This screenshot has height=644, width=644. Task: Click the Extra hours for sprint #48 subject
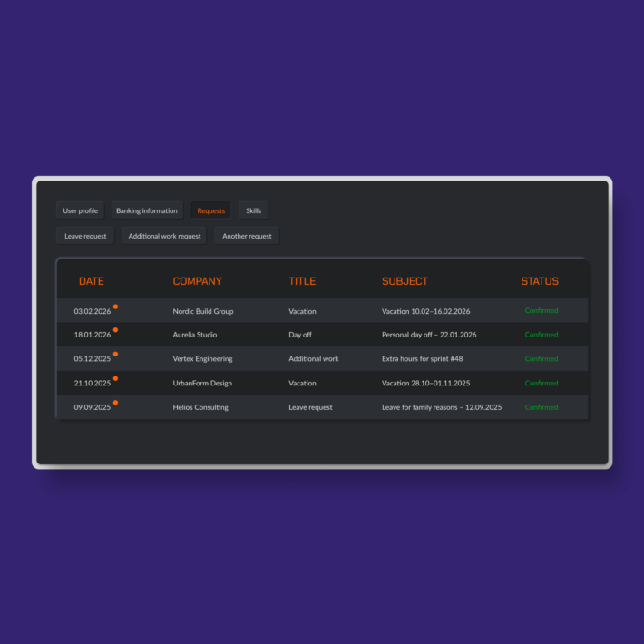pos(422,359)
